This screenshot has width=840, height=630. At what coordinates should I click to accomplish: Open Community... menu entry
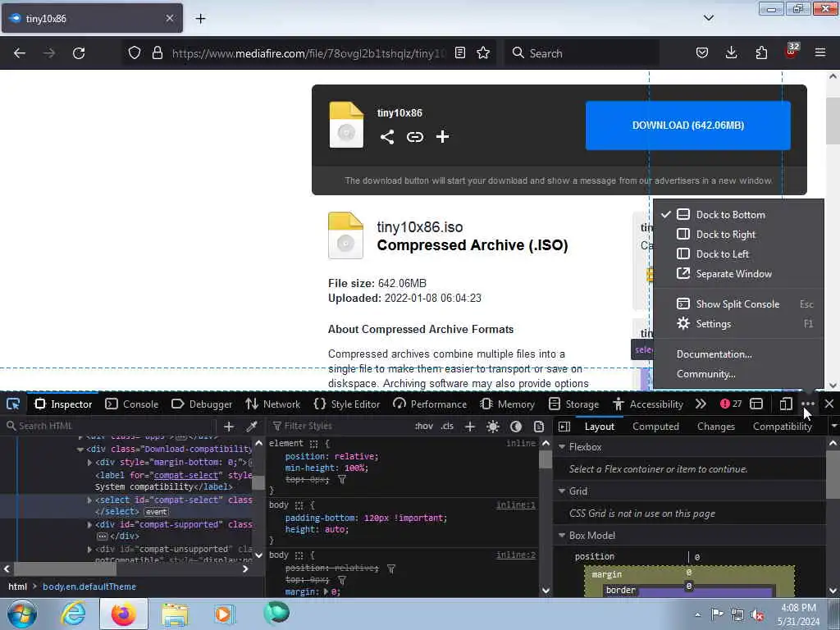pos(739,374)
